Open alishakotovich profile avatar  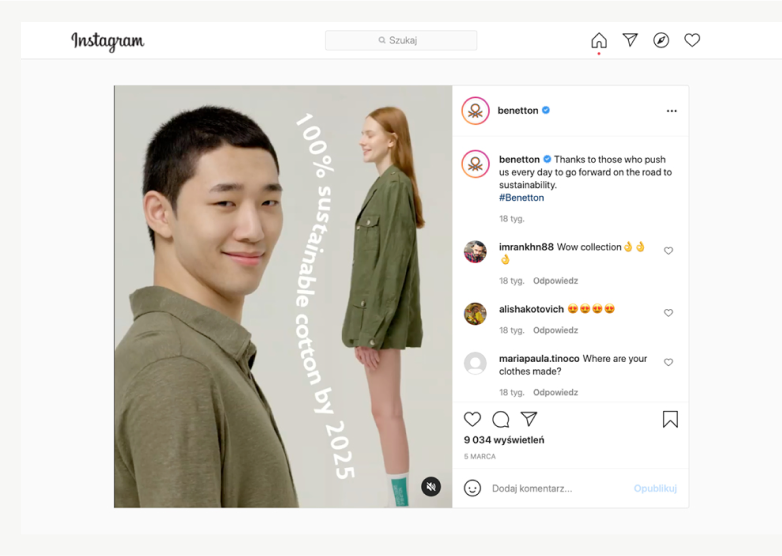point(475,314)
